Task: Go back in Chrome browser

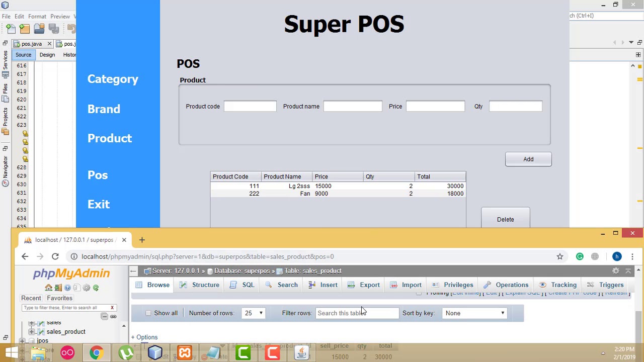Action: pos(25,256)
